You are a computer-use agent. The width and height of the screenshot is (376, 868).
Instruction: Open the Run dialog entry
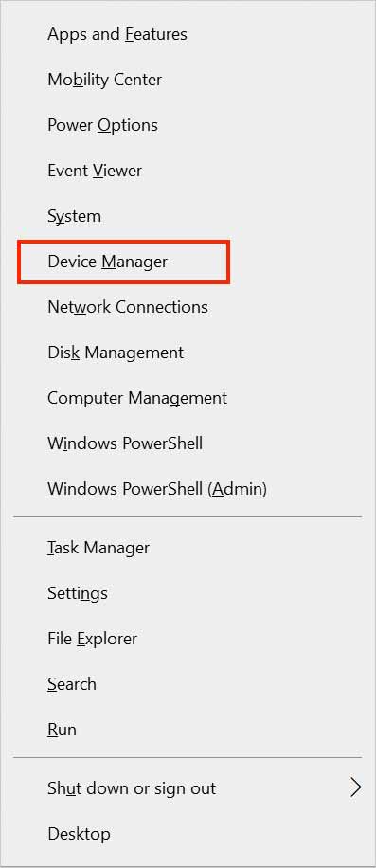click(188, 730)
